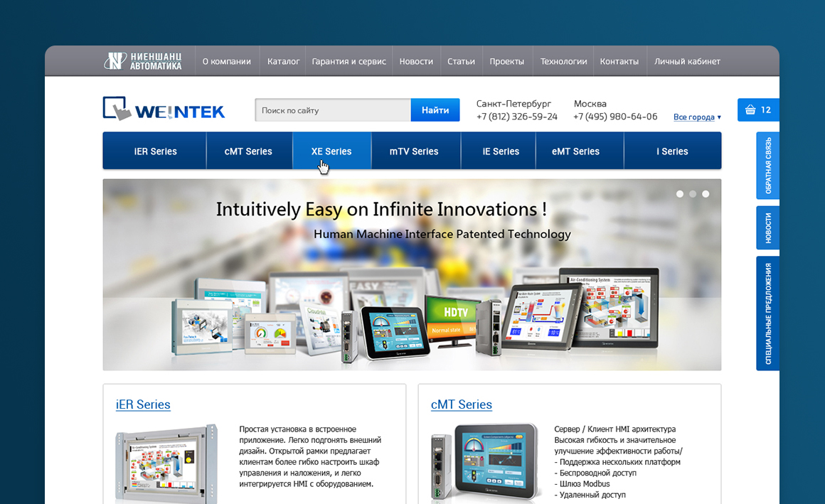Select third banner slide dot
Screen dimensions: 825x504
(x=706, y=194)
